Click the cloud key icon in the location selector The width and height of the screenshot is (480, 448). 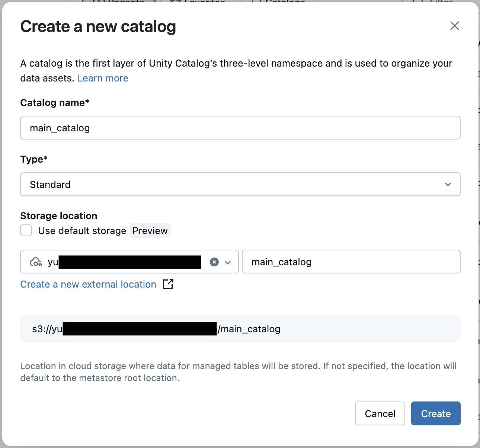pos(36,262)
